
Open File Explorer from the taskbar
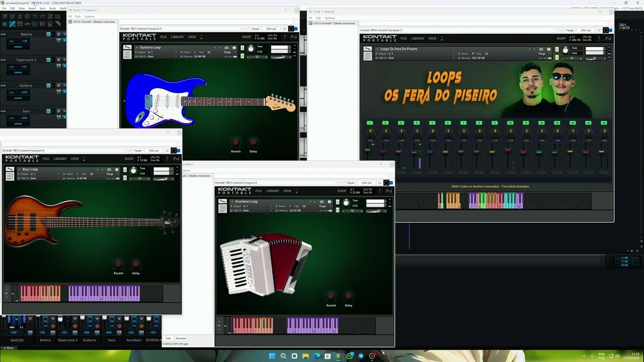[305, 356]
